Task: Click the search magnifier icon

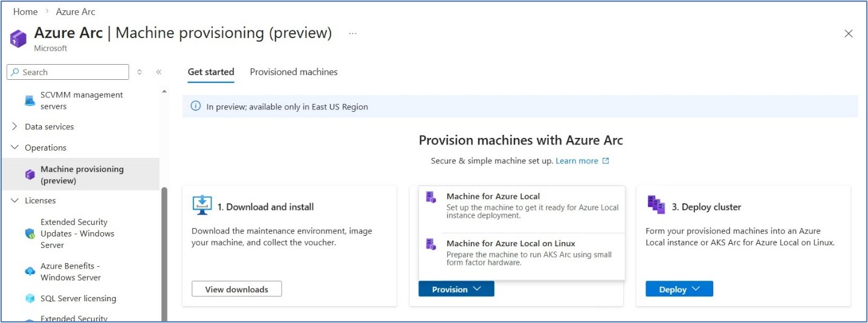Action: pos(15,72)
